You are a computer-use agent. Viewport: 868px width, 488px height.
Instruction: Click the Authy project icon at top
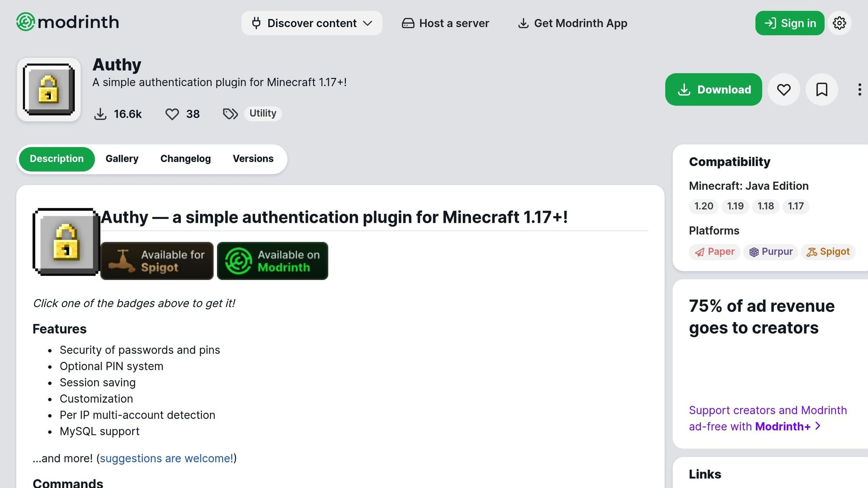[x=49, y=89]
